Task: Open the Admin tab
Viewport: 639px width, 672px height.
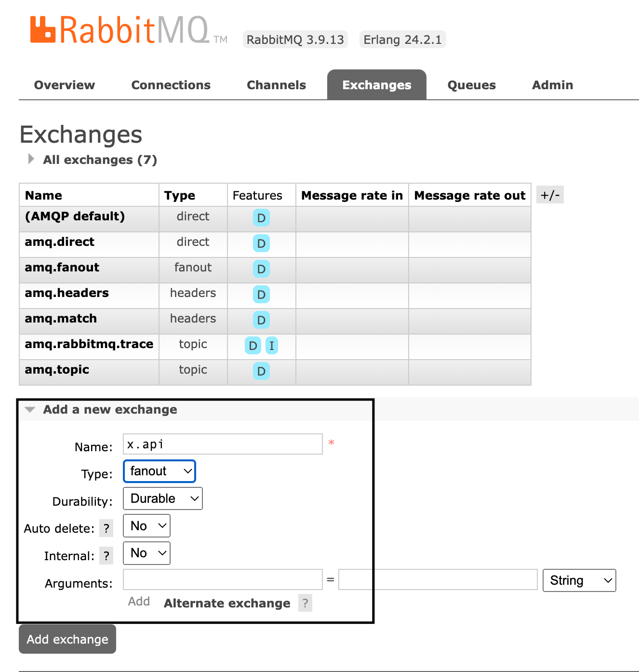Action: pyautogui.click(x=552, y=84)
